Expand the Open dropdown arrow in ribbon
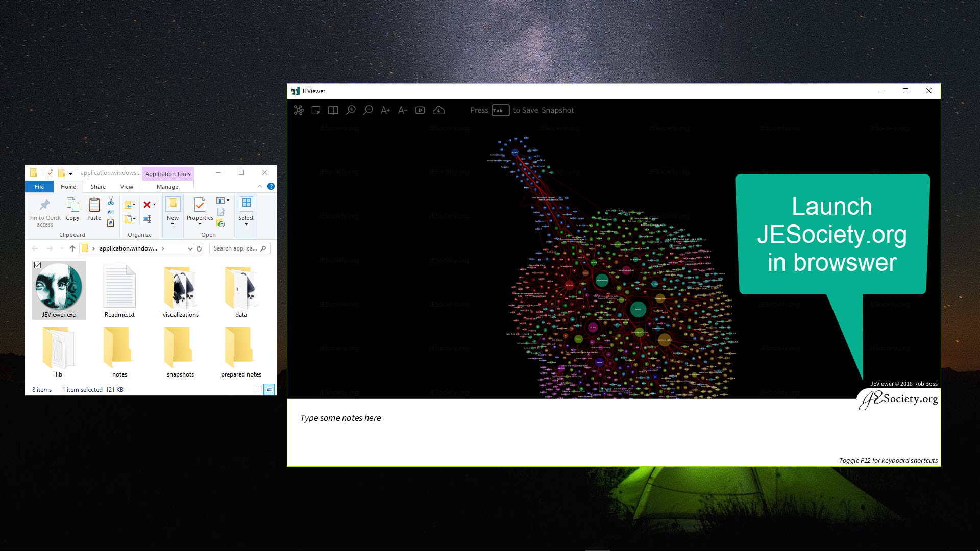The width and height of the screenshot is (980, 551). tap(228, 201)
